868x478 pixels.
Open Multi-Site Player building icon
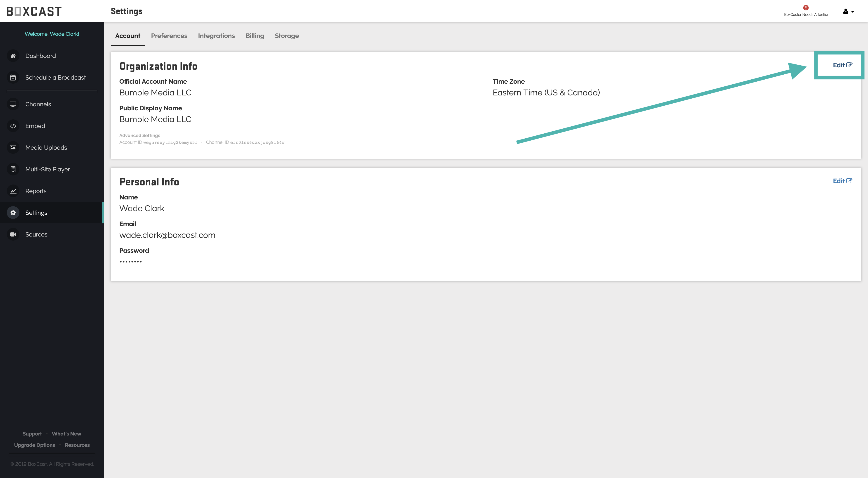[x=13, y=169]
